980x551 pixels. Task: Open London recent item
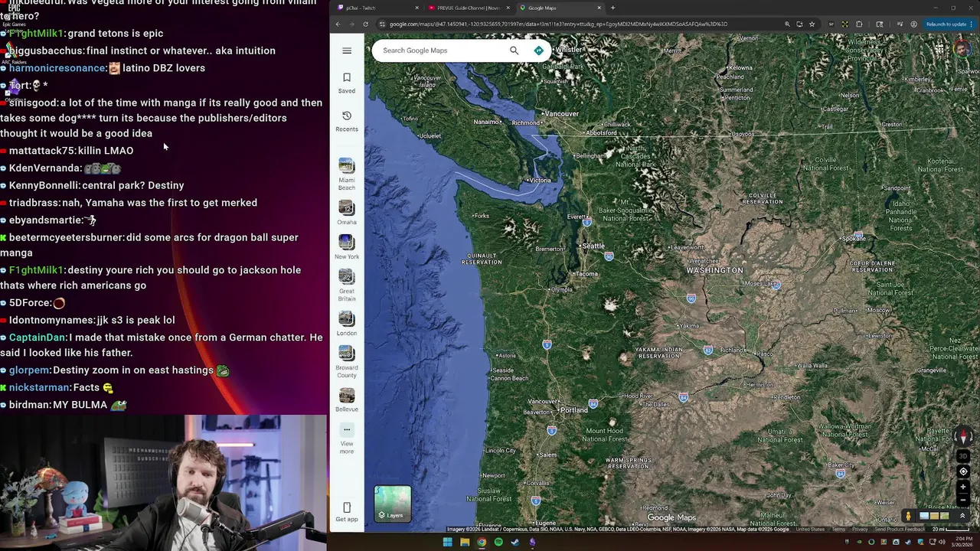(x=347, y=323)
